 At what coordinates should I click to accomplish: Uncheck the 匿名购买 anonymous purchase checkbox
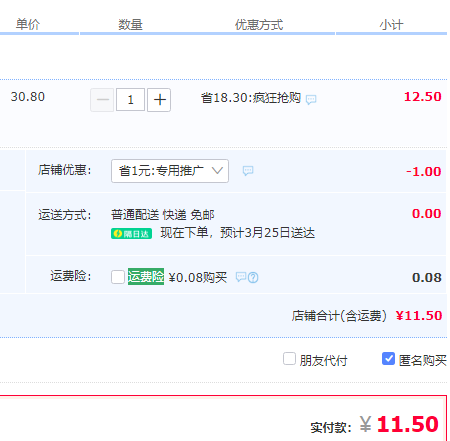point(388,359)
